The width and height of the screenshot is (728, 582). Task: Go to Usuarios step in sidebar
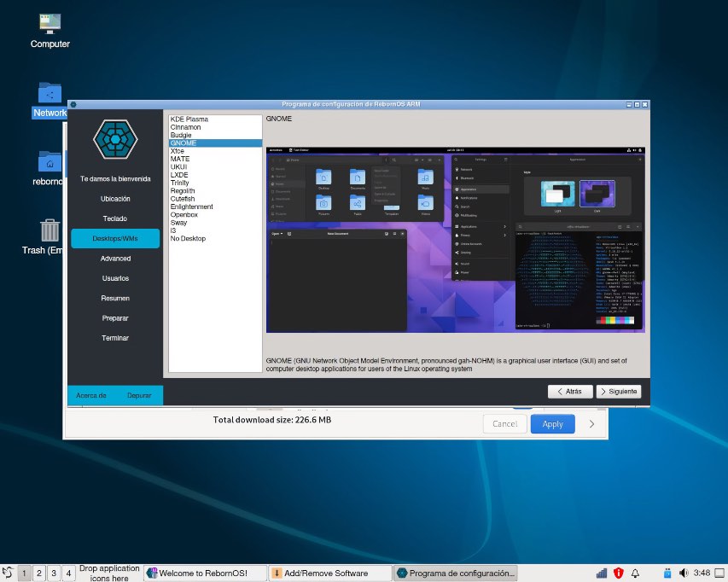[x=115, y=278]
